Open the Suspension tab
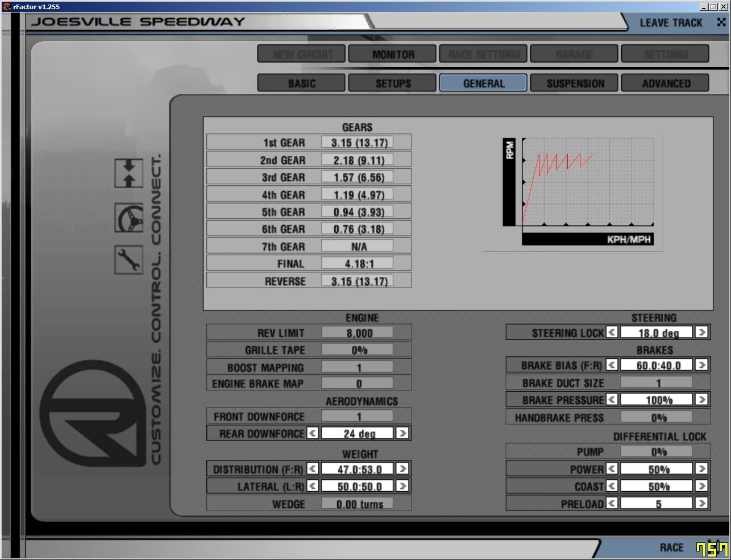This screenshot has height=560, width=731. tap(574, 83)
